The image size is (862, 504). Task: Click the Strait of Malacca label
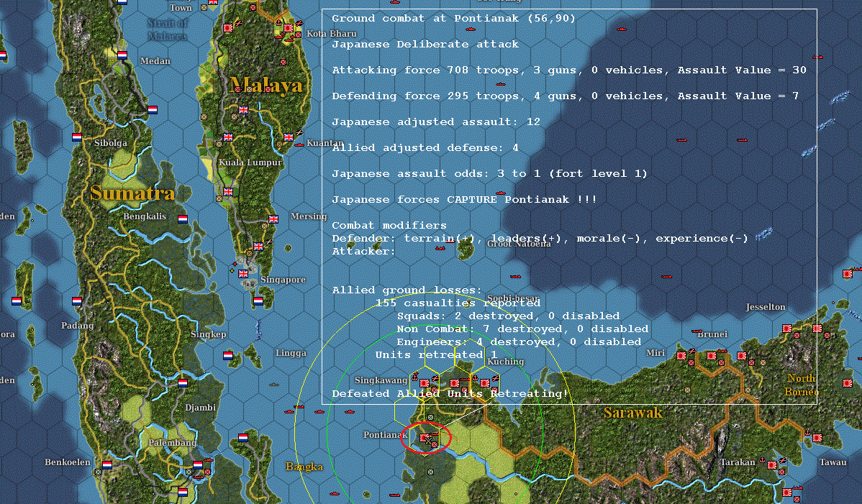point(168,29)
